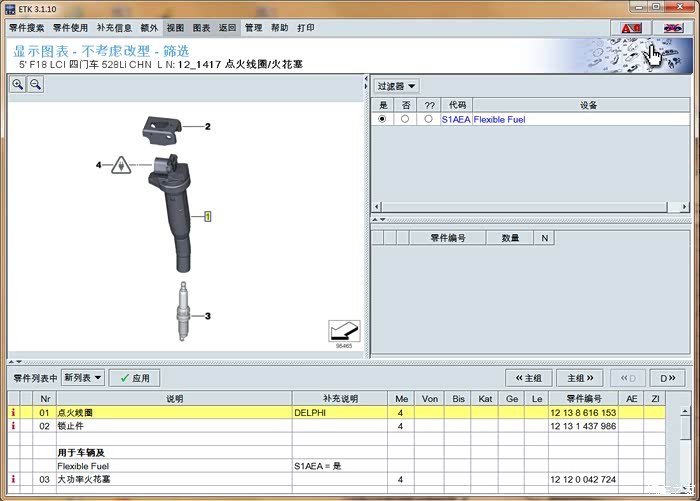This screenshot has width=700, height=501.
Task: Click the warning triangle icon in the diagram
Action: tap(121, 165)
